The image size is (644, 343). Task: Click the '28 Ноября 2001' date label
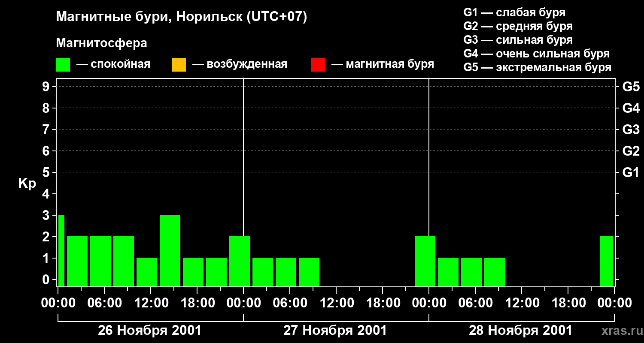520,331
